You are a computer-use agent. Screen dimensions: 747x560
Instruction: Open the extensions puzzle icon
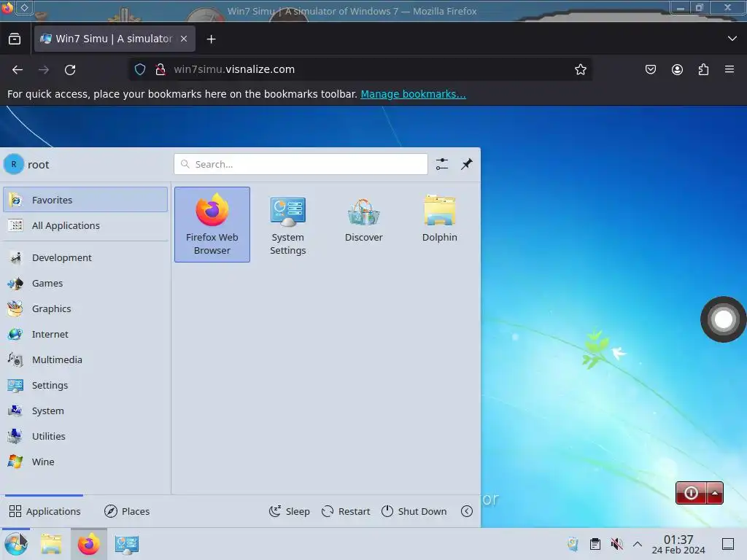click(703, 69)
